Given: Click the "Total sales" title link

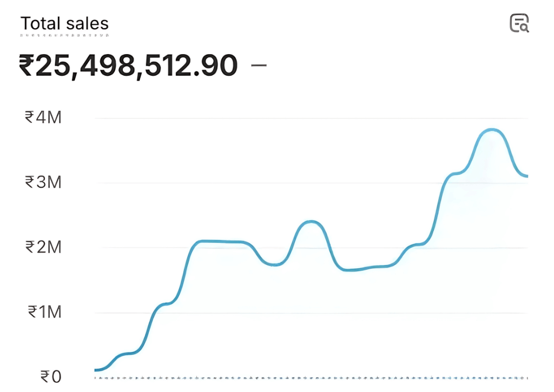Looking at the screenshot, I should point(64,24).
